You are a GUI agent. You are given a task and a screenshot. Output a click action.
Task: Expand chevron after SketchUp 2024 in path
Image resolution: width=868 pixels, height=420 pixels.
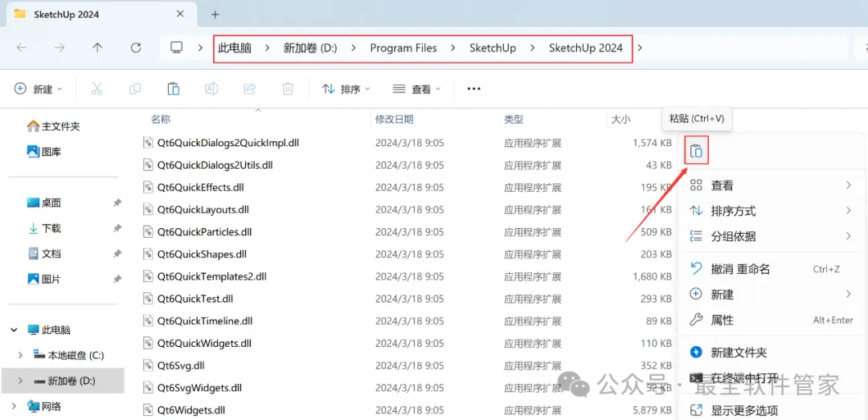coord(640,47)
